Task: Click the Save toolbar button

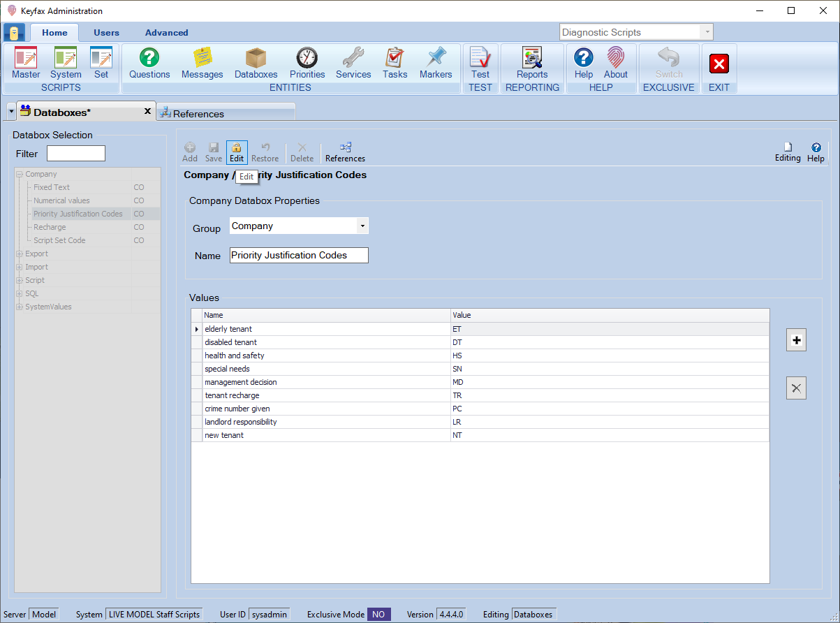Action: click(x=214, y=152)
